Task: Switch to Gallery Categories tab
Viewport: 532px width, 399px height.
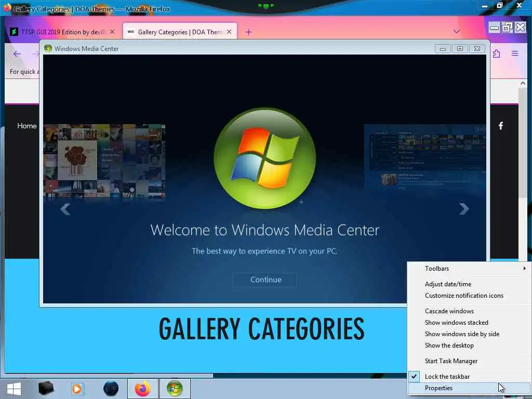Action: pos(180,32)
